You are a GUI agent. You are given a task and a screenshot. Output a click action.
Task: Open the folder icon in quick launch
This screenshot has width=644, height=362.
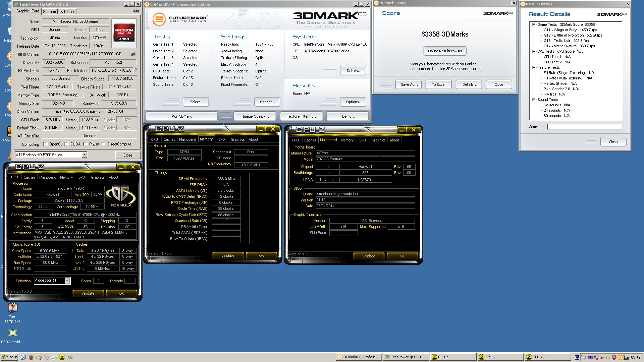(39, 357)
